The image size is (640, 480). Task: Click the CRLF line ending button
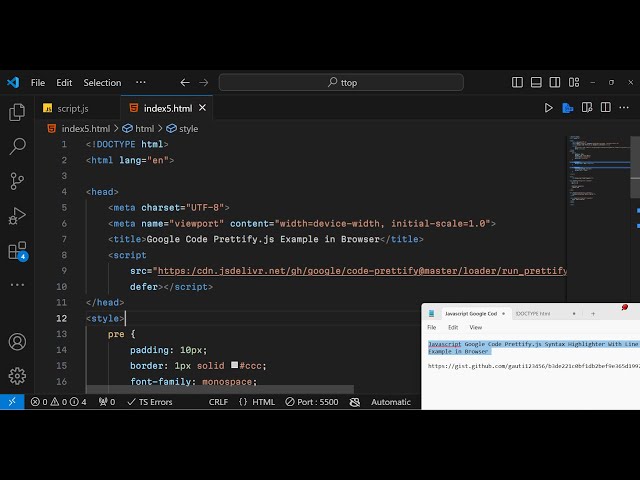coord(218,402)
